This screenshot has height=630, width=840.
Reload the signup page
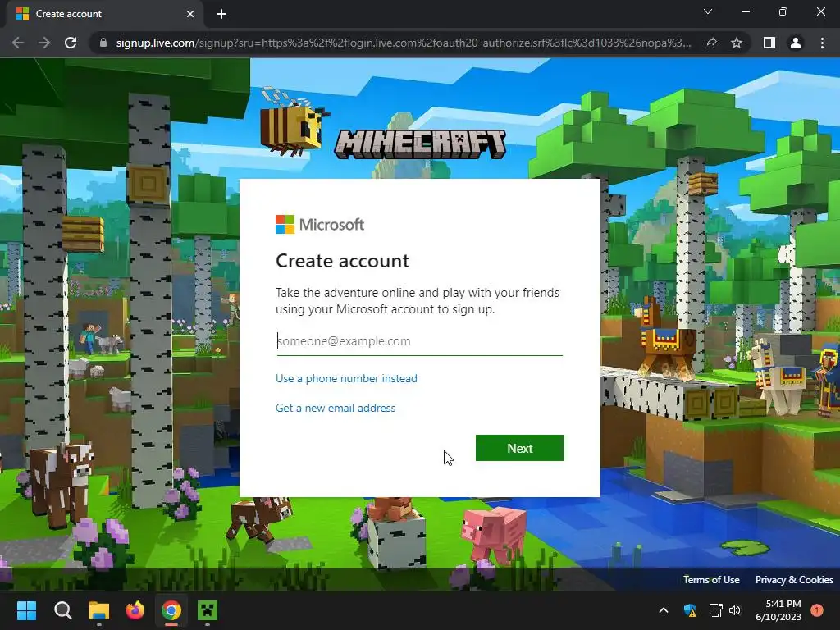[x=71, y=43]
